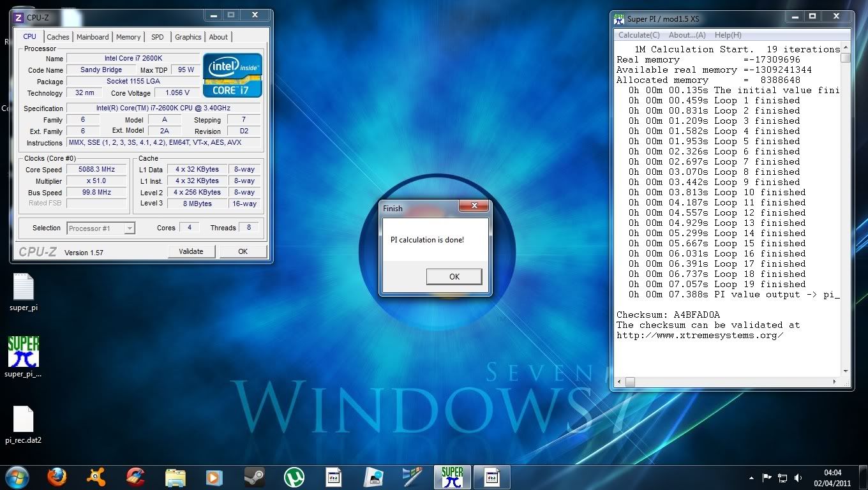Screen dimensions: 868x490
Task: Open network status tray icon
Action: tap(783, 477)
